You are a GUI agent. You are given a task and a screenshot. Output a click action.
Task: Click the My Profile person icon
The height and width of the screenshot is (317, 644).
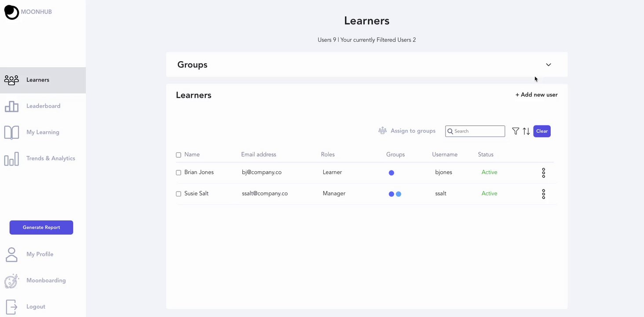(x=11, y=254)
